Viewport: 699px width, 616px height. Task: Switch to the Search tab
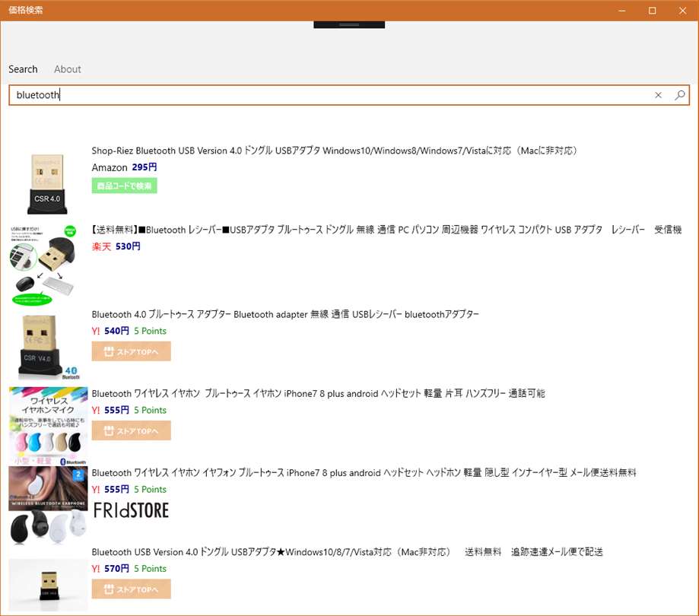point(23,69)
